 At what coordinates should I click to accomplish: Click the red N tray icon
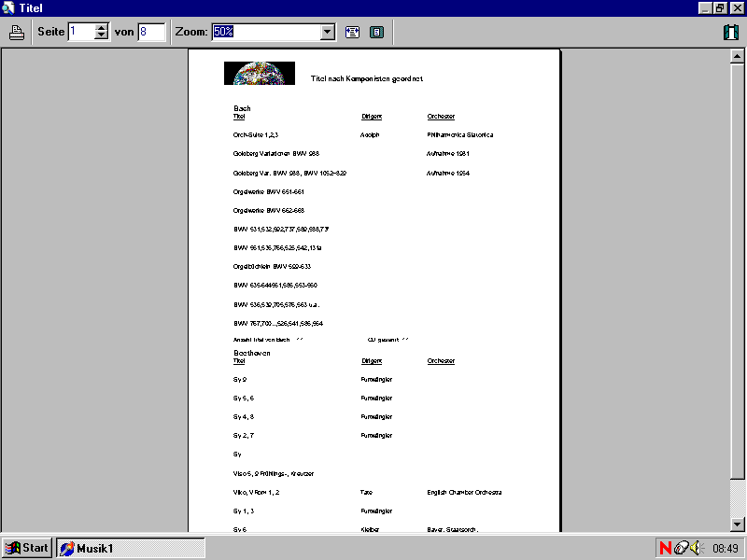(x=665, y=548)
